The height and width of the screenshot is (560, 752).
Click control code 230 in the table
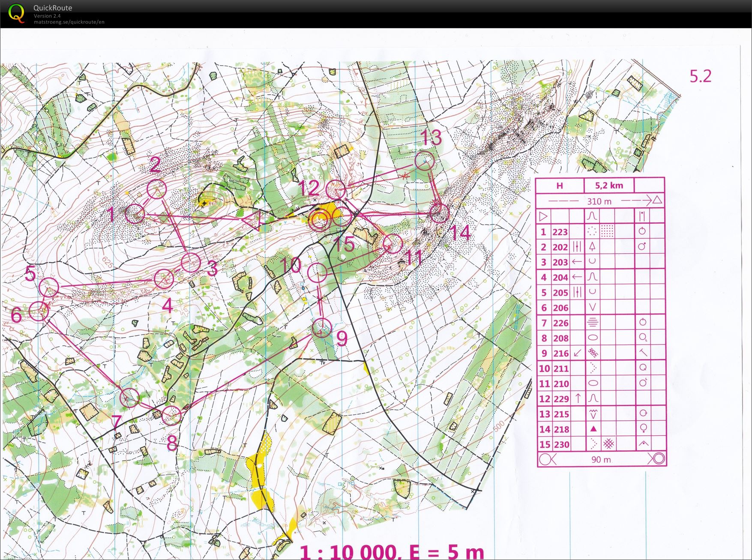[561, 445]
